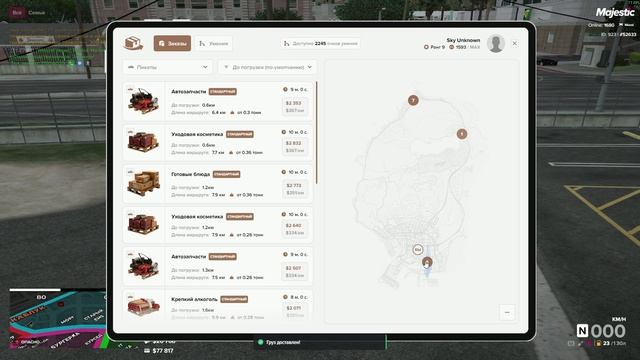
Task: Click the $77 817 money counter
Action: click(x=159, y=351)
